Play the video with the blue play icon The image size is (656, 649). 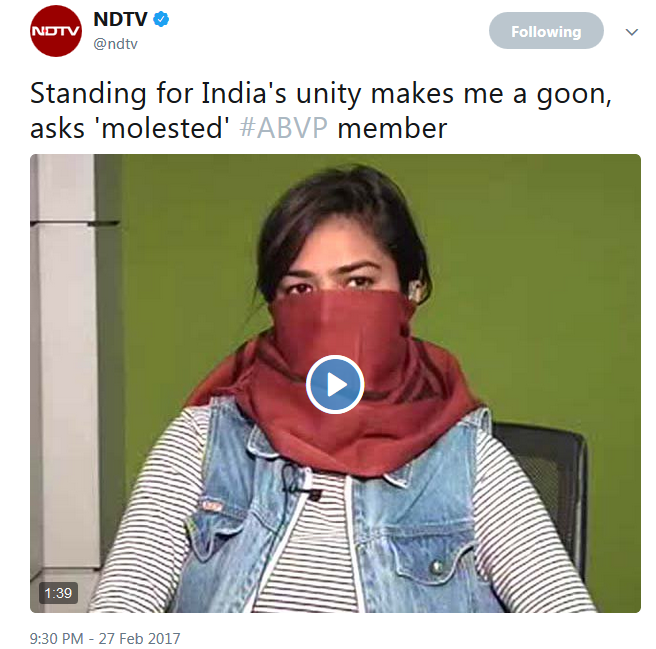click(x=335, y=384)
